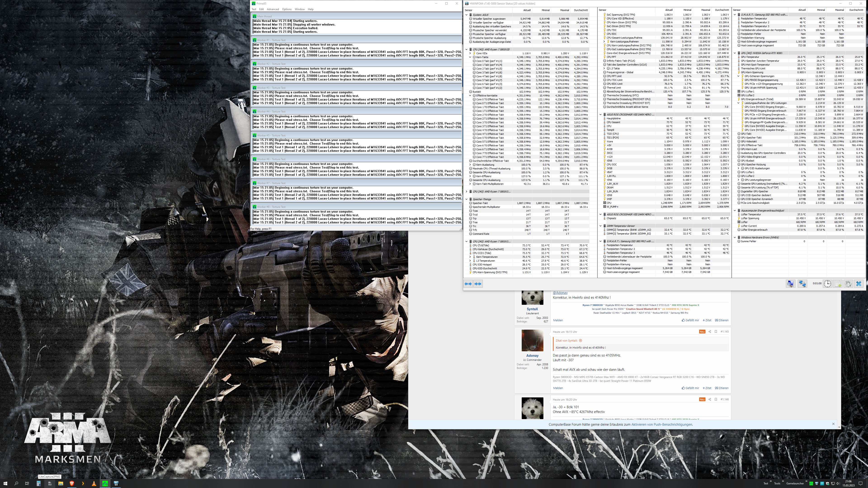This screenshot has width=868, height=488.
Task: Click the Push-Benachrichtigungen activation link
Action: (x=662, y=424)
